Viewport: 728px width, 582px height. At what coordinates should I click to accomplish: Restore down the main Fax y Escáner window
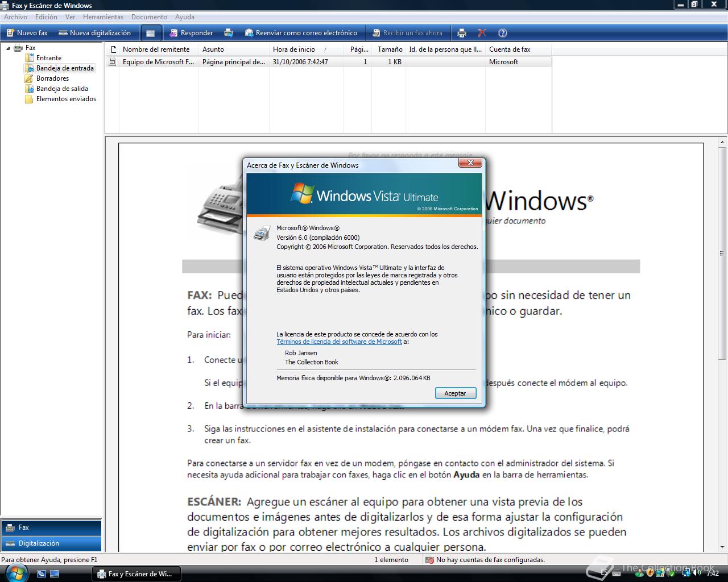pyautogui.click(x=694, y=5)
